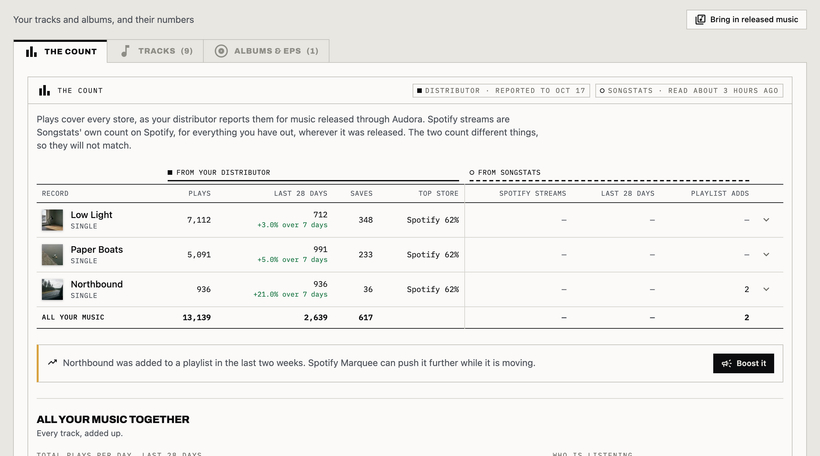Click the Plays column header

(x=199, y=193)
